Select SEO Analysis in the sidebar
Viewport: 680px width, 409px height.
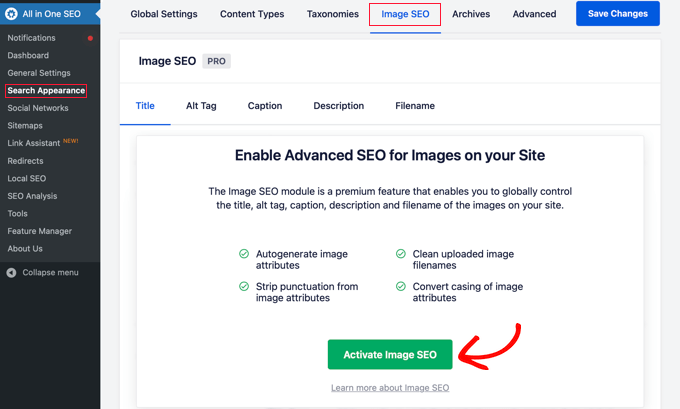(32, 196)
